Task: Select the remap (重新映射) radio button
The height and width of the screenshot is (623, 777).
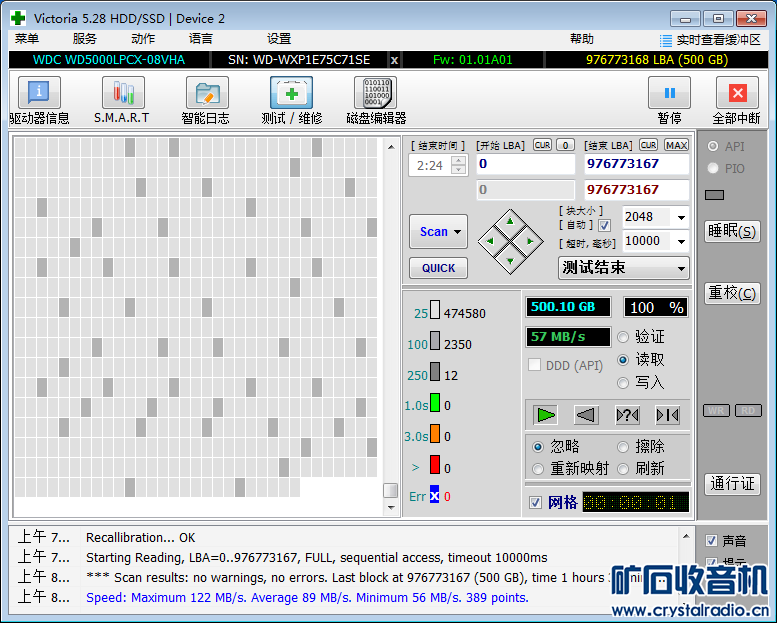Action: [538, 469]
